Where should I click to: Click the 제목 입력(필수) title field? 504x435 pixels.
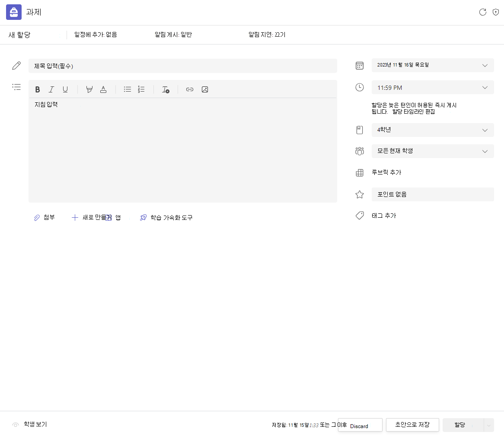click(x=182, y=66)
